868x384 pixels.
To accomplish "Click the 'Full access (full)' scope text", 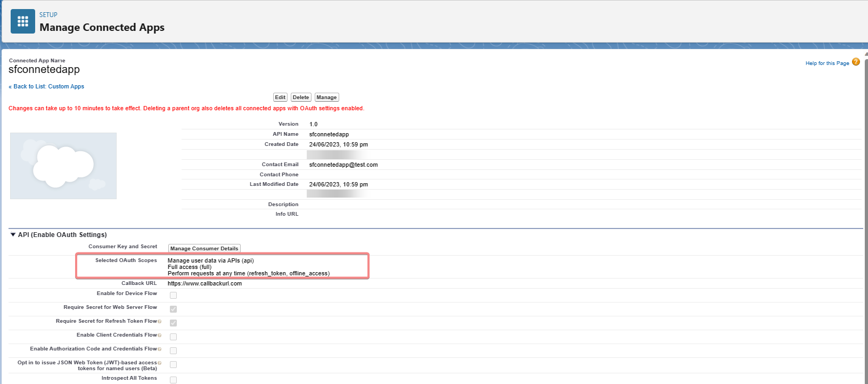I will pos(190,267).
